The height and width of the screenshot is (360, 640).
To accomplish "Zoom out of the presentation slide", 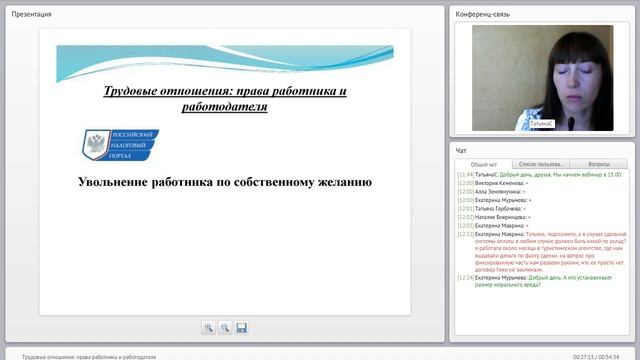I will [x=225, y=328].
